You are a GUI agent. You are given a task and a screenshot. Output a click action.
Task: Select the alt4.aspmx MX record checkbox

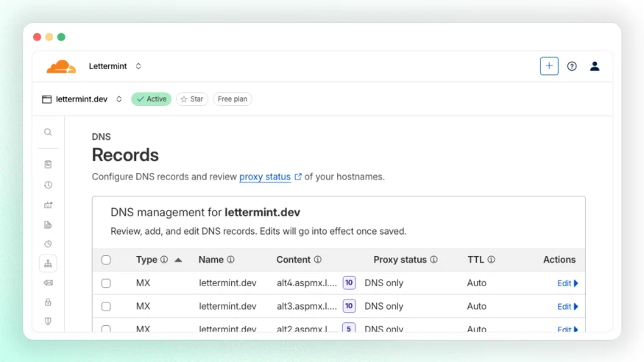106,283
